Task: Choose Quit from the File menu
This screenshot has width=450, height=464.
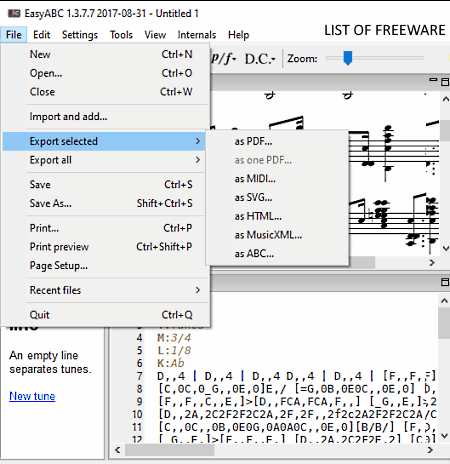Action: [106, 315]
